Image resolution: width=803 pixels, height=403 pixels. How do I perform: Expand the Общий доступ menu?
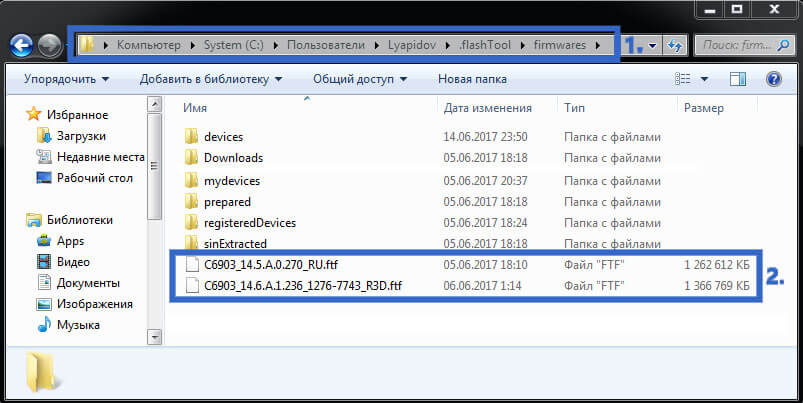coord(360,79)
